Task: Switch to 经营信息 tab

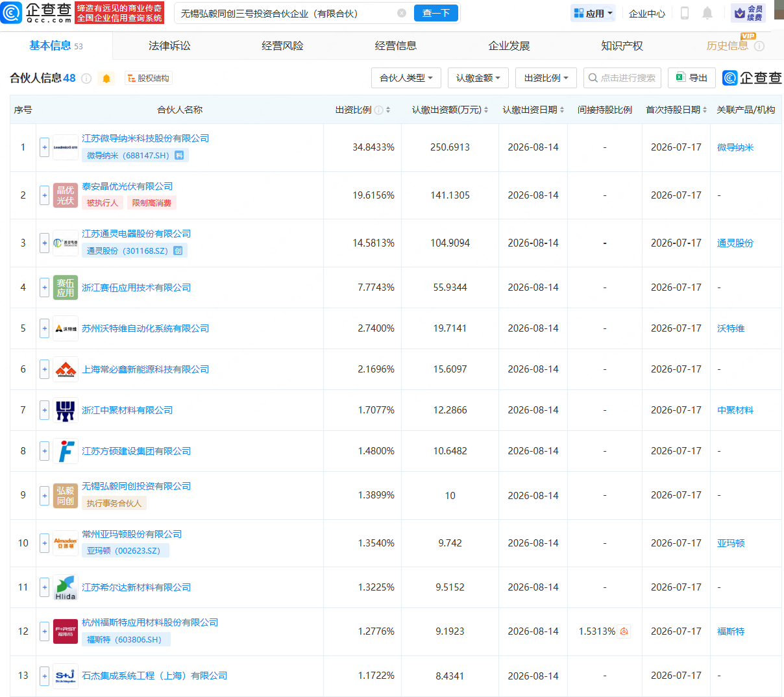Action: click(396, 45)
